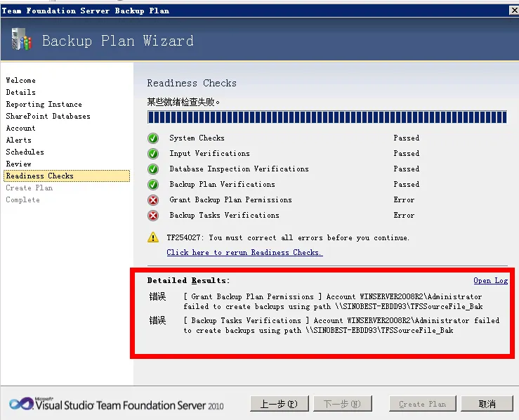Click the Readiness Checks page heading
The width and height of the screenshot is (519, 420).
point(192,83)
